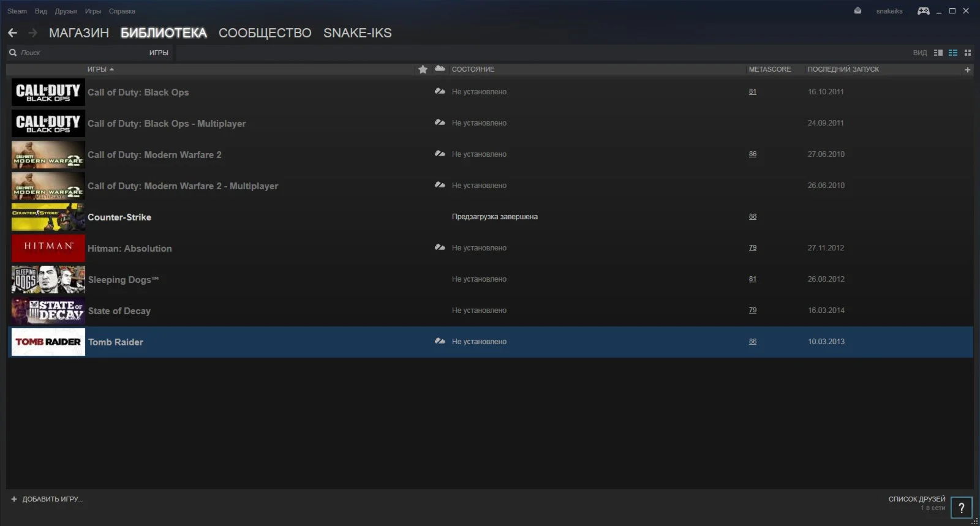980x526 pixels.
Task: Switch to the МАГАЗИН tab
Action: [x=79, y=33]
